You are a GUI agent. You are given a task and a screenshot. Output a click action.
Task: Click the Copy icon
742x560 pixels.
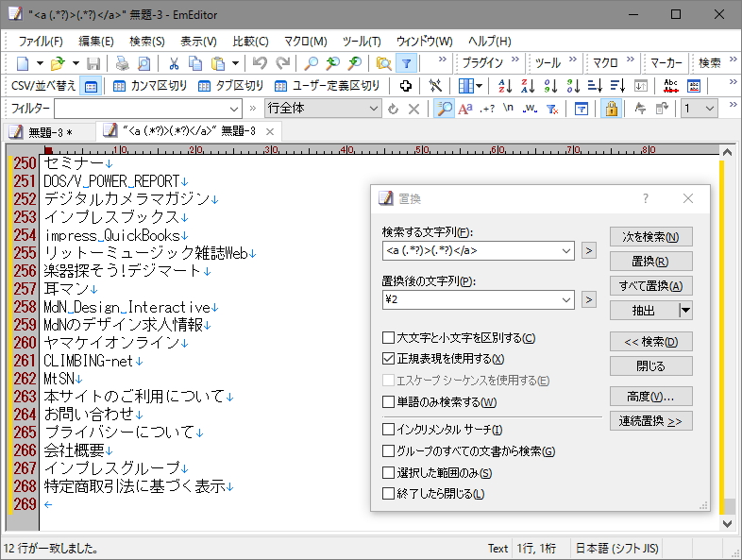point(195,63)
